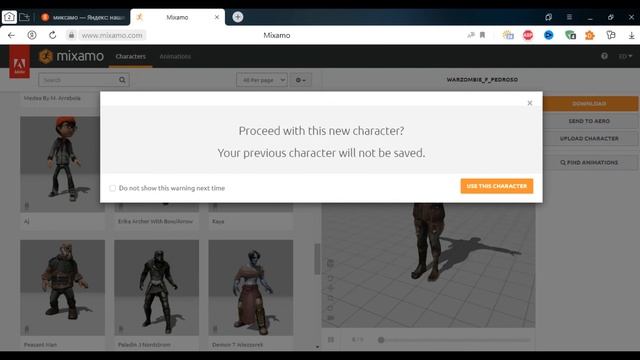The height and width of the screenshot is (360, 640).
Task: Click the tab folder icon with plus
Action: [24, 17]
